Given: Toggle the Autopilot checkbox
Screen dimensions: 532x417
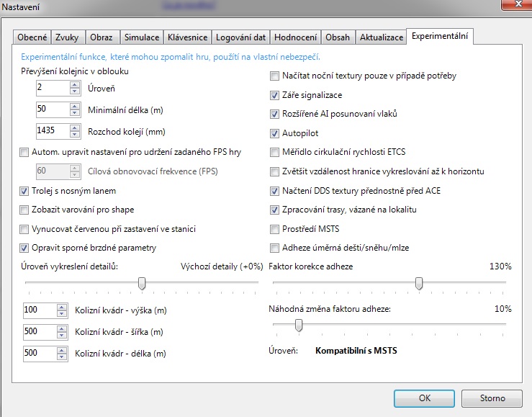Looking at the screenshot, I should click(x=274, y=133).
